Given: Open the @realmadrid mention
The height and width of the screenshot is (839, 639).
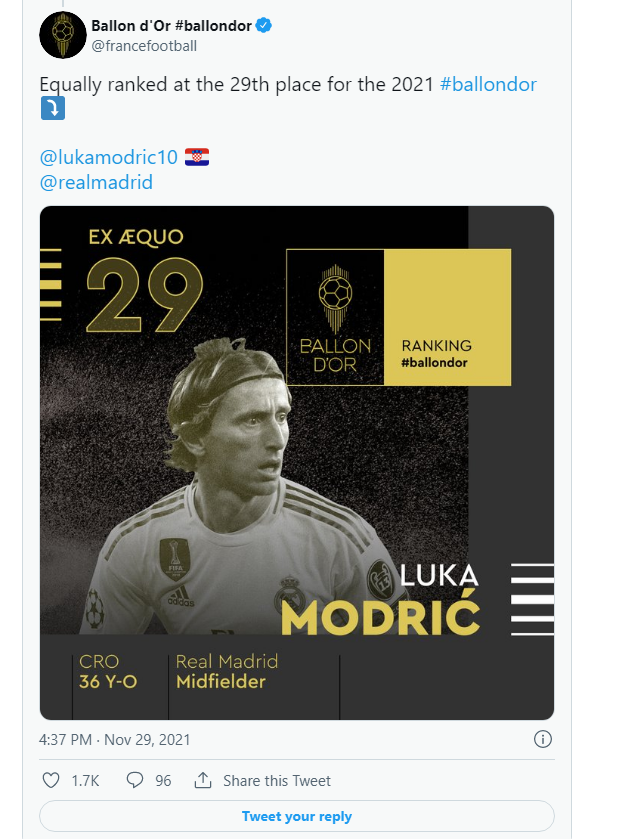Looking at the screenshot, I should point(96,182).
